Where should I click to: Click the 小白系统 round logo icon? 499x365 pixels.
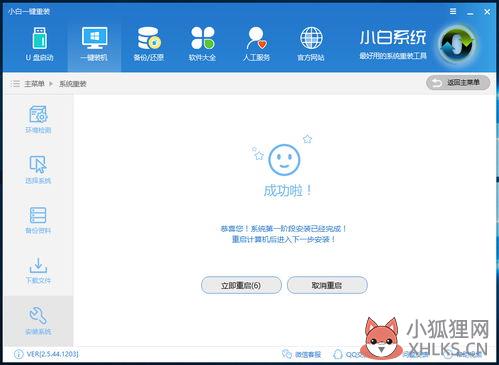click(458, 44)
